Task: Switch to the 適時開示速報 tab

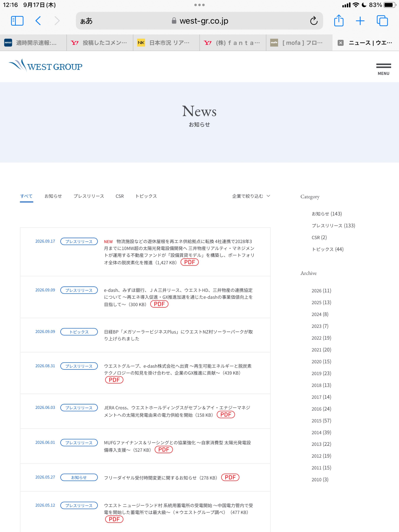Action: click(x=33, y=43)
